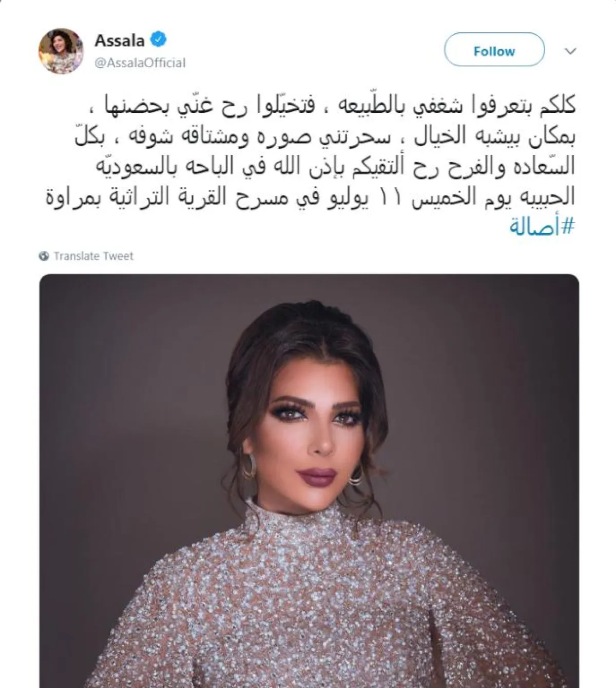The image size is (616, 688).
Task: Open the Assala display name link
Action: tap(120, 40)
